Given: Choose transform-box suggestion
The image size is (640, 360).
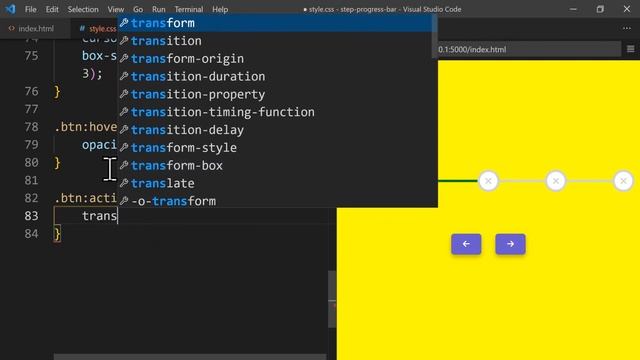Looking at the screenshot, I should point(277,166).
